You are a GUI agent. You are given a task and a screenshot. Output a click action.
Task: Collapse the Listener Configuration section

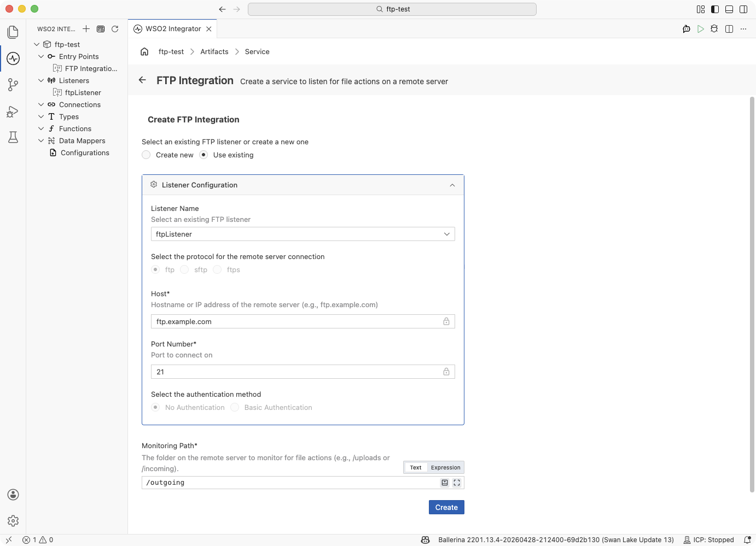(x=452, y=185)
